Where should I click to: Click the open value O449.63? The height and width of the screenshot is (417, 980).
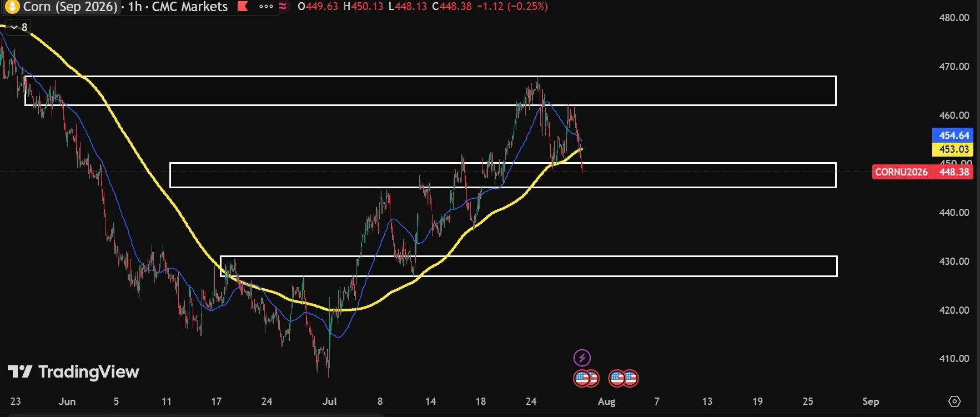(x=318, y=7)
